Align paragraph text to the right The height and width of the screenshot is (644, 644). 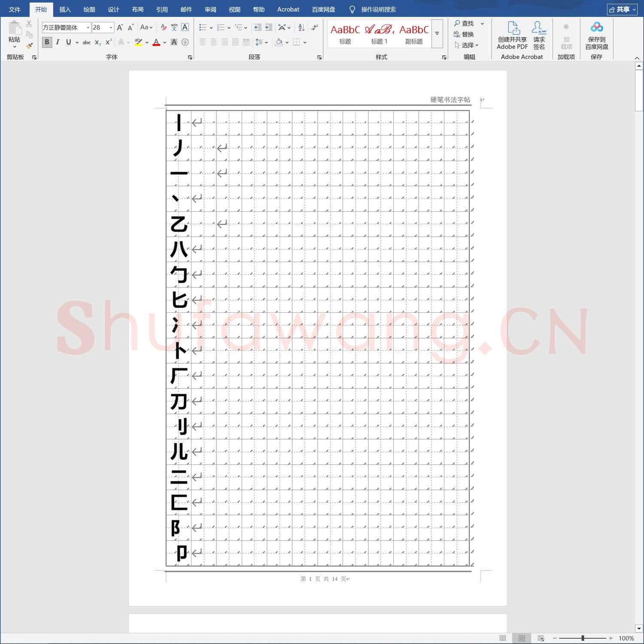coord(225,42)
